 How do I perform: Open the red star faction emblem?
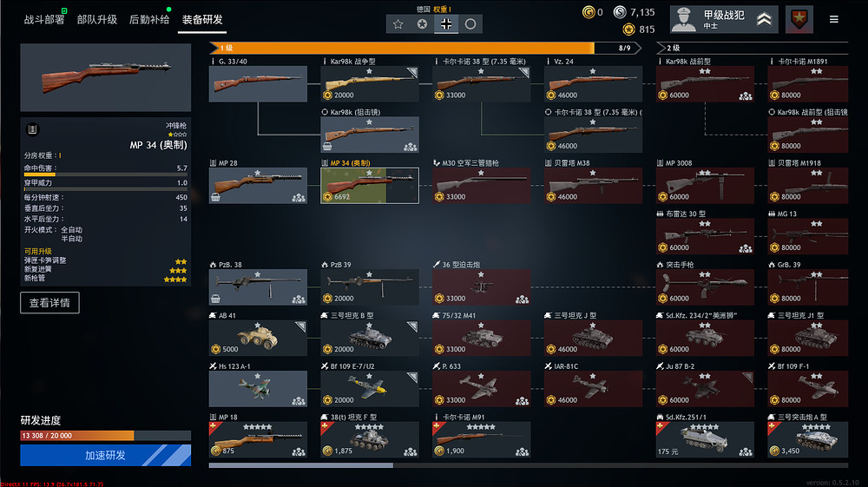[799, 19]
